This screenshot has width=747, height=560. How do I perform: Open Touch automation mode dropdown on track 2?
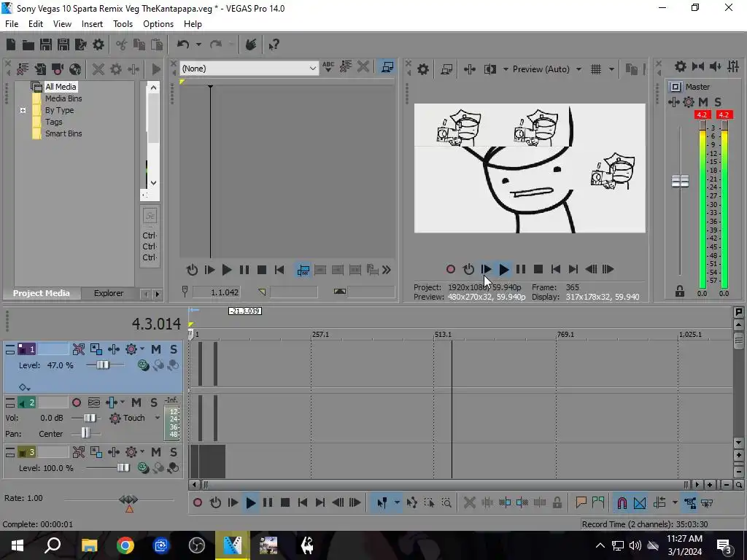[158, 418]
